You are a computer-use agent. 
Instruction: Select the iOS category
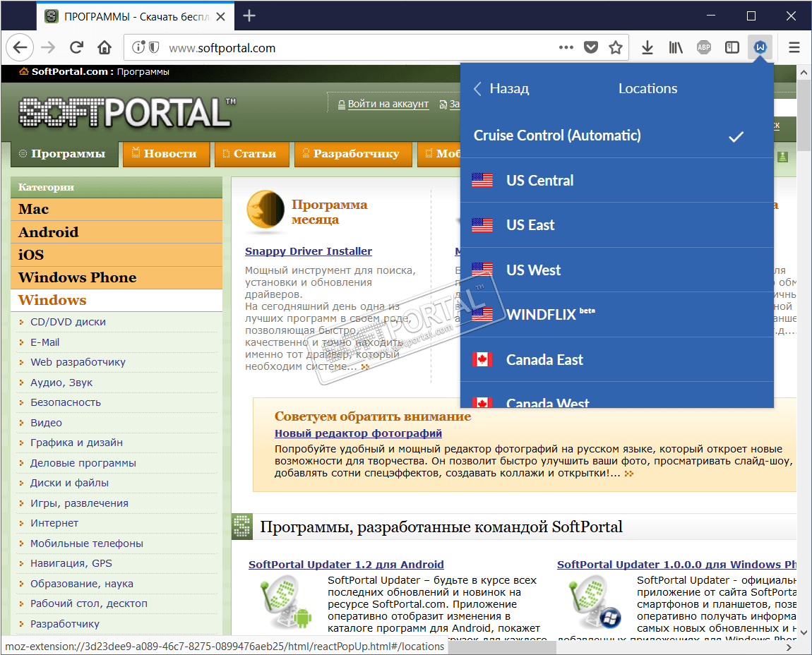pos(117,255)
